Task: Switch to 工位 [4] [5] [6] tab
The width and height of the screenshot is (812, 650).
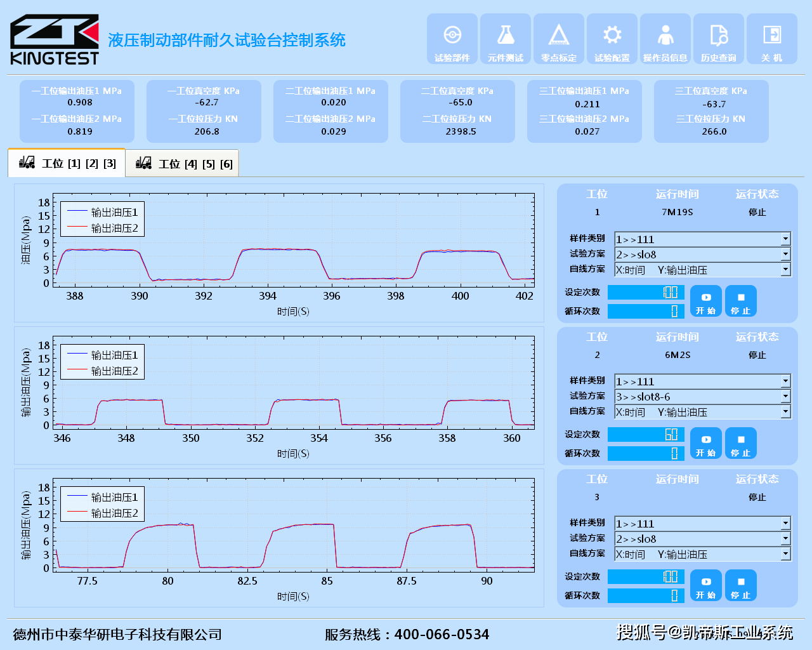Action: click(x=182, y=164)
